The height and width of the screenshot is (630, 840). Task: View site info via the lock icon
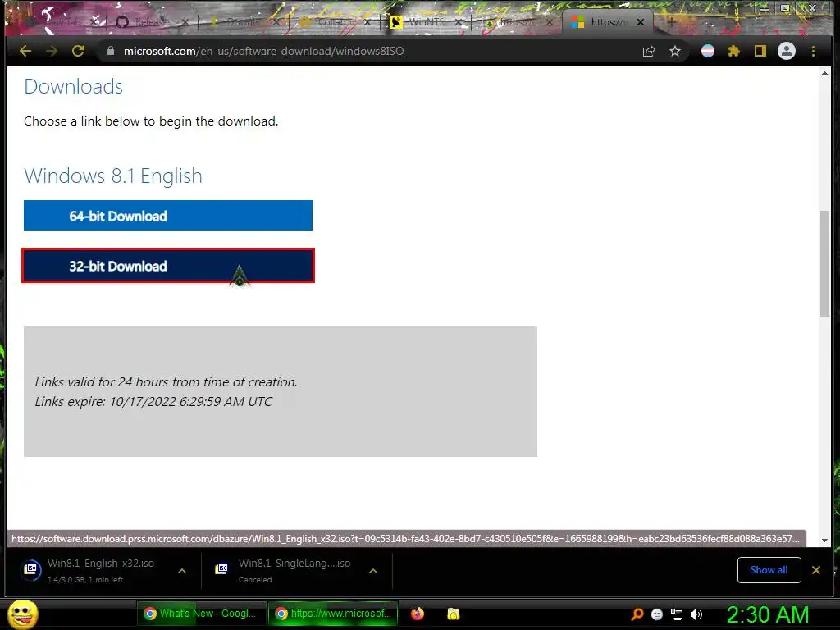tap(111, 51)
